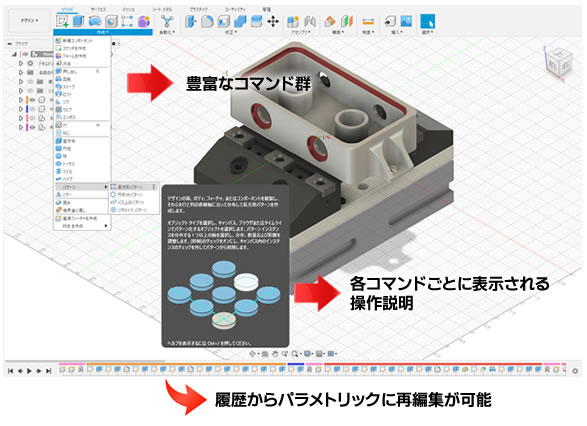Viewport: 587px width, 426px height.
Task: Switch to the 管理 (Manage) tab
Action: click(x=266, y=9)
